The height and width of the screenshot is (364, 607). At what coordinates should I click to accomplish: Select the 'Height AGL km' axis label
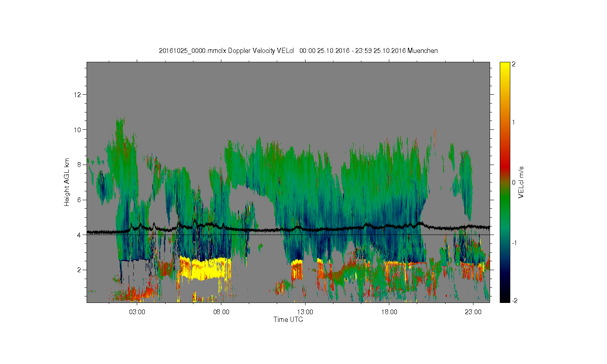point(67,182)
